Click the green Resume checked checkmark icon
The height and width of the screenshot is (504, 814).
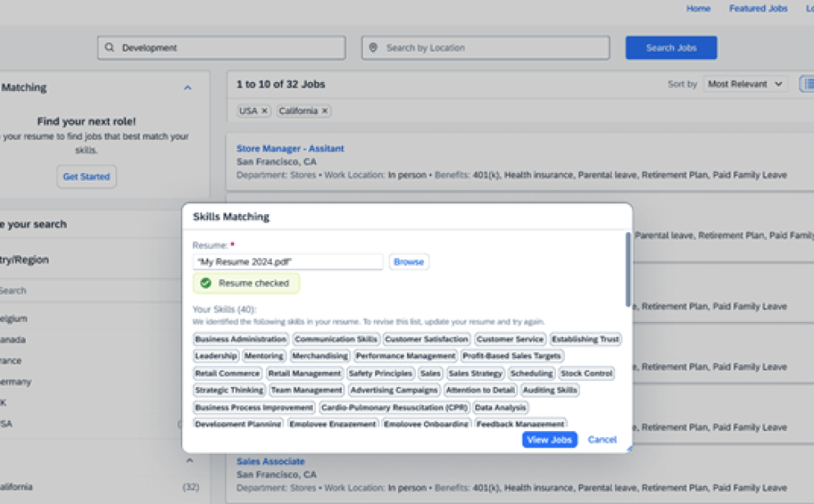[206, 283]
